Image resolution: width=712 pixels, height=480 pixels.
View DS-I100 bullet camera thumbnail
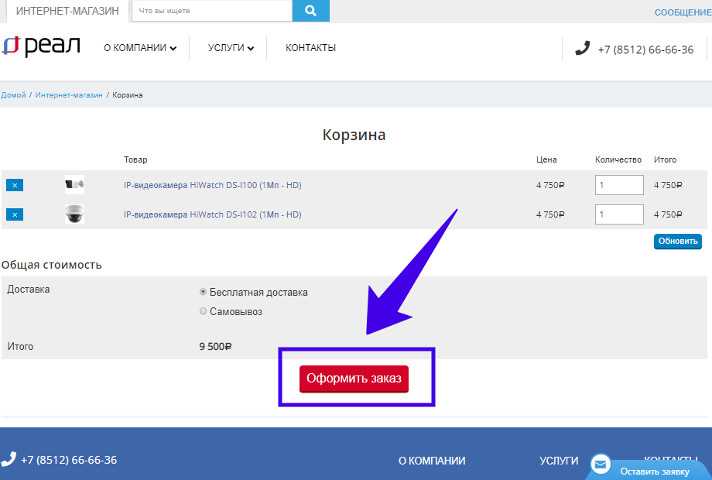coord(74,184)
